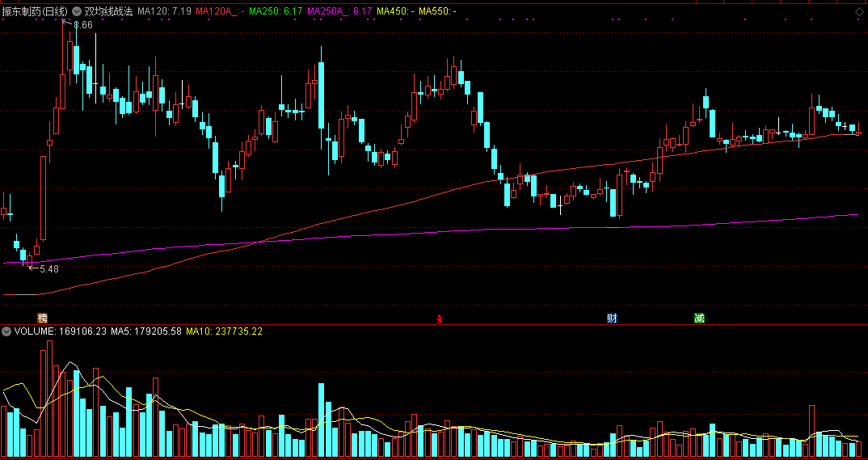Click the MA450 label
This screenshot has height=460, width=868.
coord(395,11)
